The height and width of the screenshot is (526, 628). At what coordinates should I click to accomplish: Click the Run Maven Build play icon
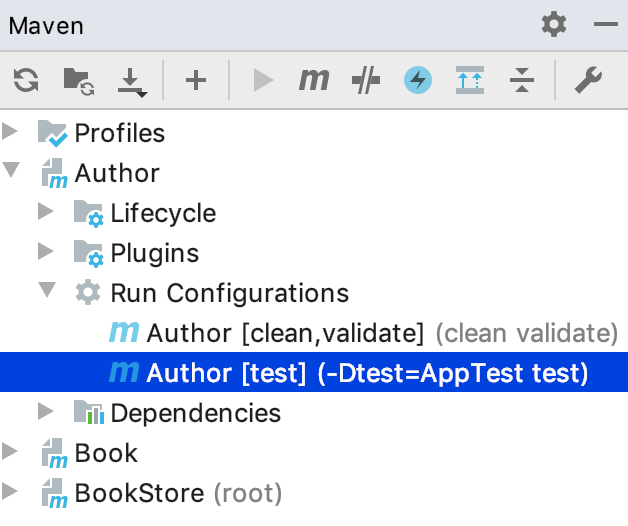click(263, 81)
